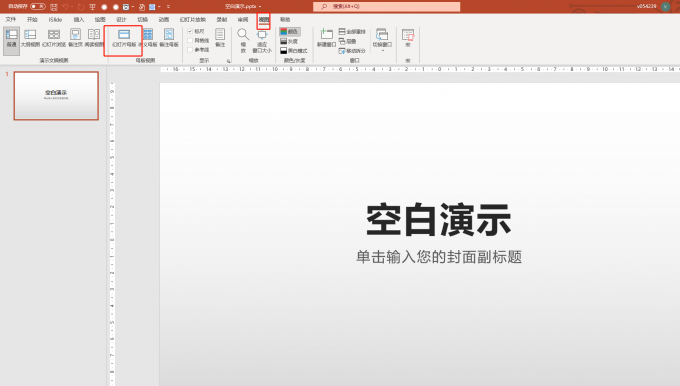Open the Review (审阅) tab
Viewport: 680px width, 386px height.
(x=243, y=20)
